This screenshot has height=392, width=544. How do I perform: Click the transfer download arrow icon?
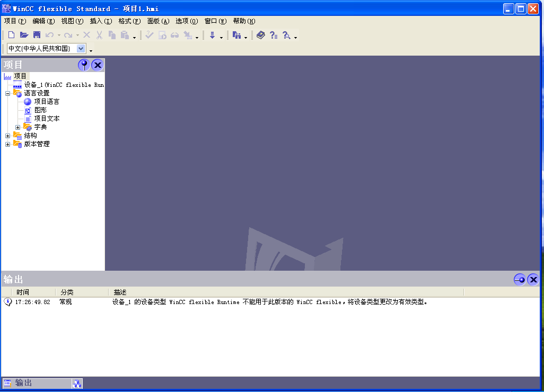212,35
